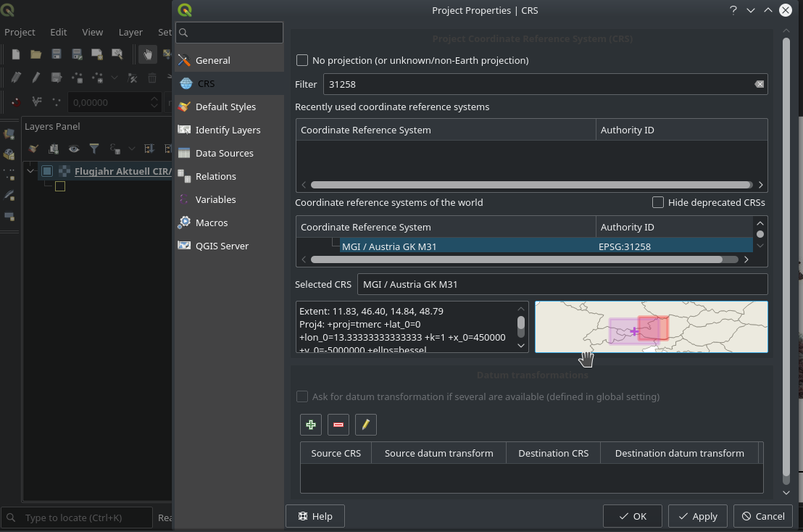Select the Pan Map hand tool
This screenshot has width=803, height=532.
point(148,54)
